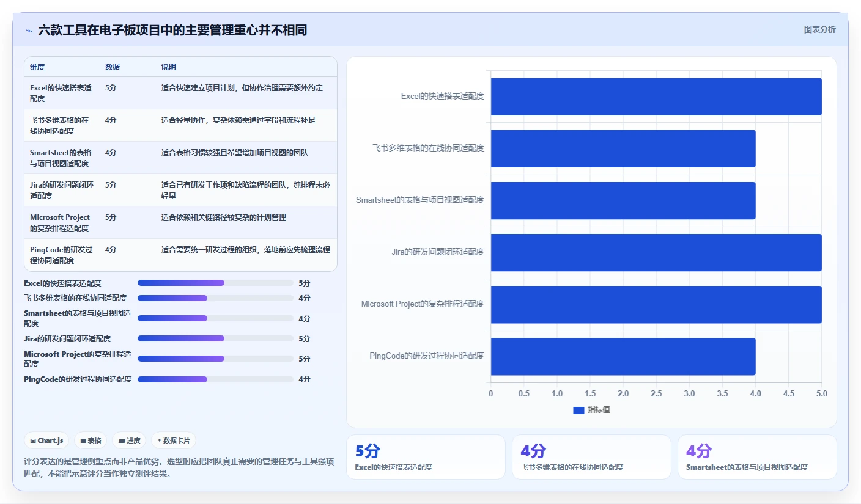Click chart axis label Excel的快速搭表适配度
The image size is (861, 504).
point(443,96)
